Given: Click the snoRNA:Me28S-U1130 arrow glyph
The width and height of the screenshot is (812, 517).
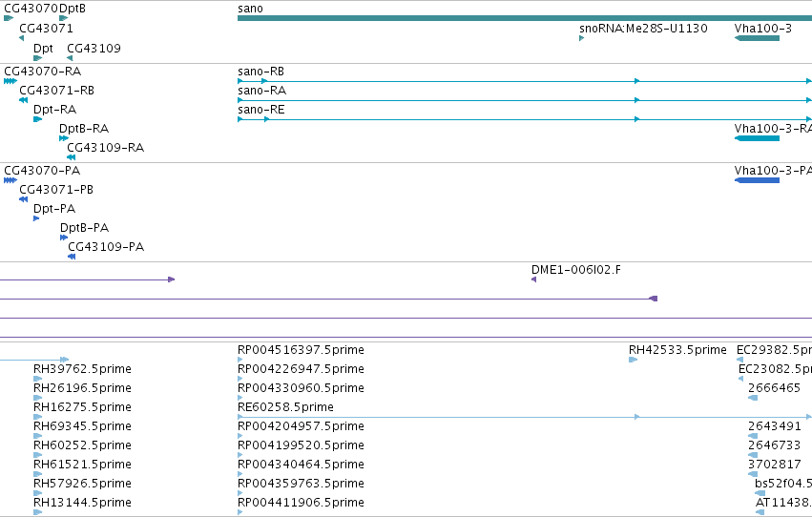Looking at the screenshot, I should [581, 38].
